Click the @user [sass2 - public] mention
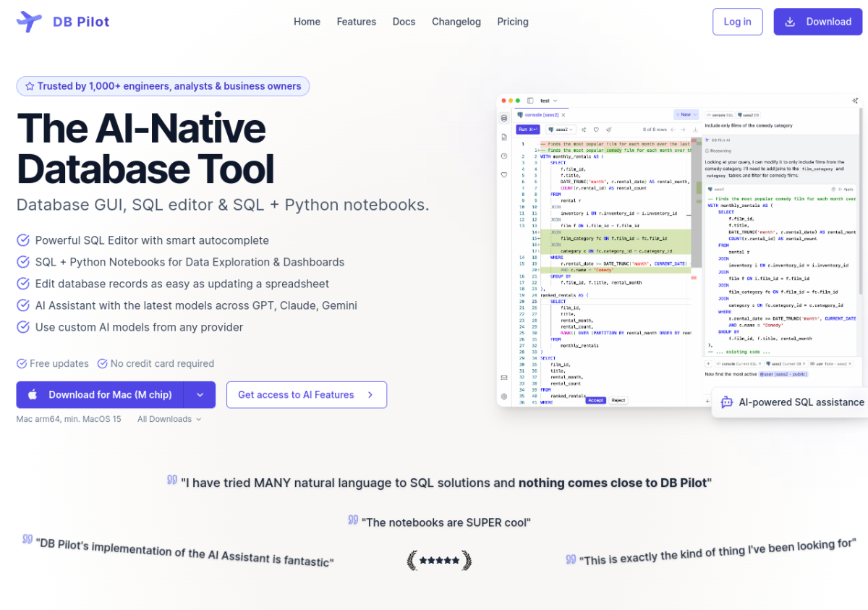Viewport: 868px width, 610px height. (783, 374)
